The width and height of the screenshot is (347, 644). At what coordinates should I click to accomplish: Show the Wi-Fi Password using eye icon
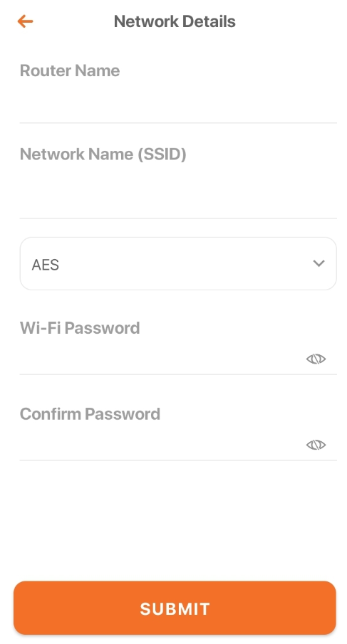316,359
